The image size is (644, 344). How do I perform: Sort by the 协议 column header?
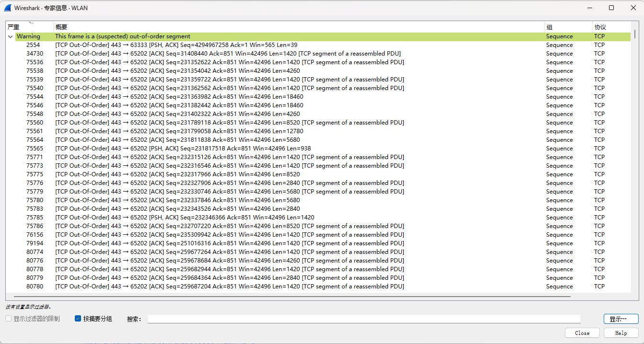coord(611,27)
